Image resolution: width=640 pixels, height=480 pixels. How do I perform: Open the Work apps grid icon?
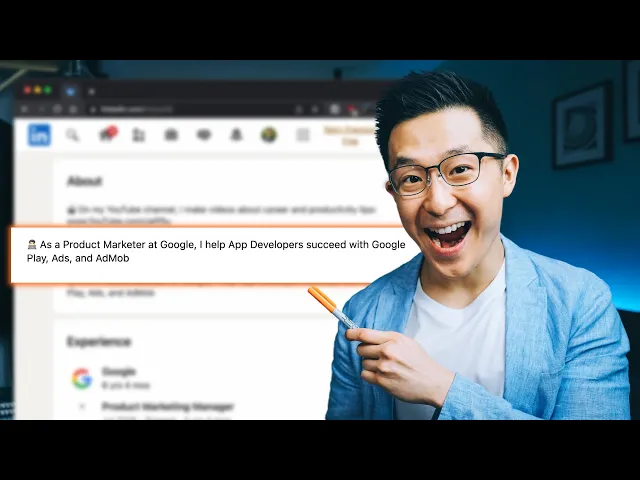303,135
